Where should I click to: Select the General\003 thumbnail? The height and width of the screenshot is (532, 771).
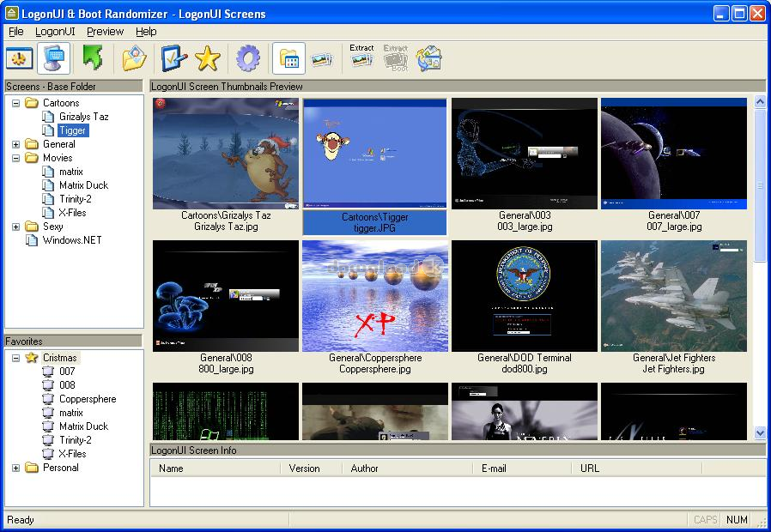click(525, 154)
